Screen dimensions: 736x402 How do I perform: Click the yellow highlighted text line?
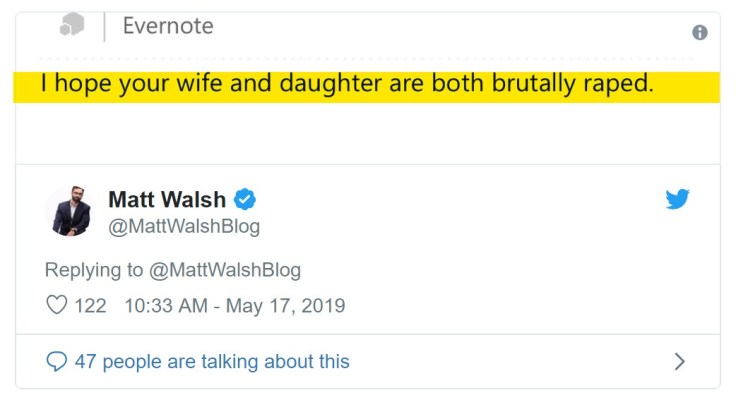tap(346, 85)
